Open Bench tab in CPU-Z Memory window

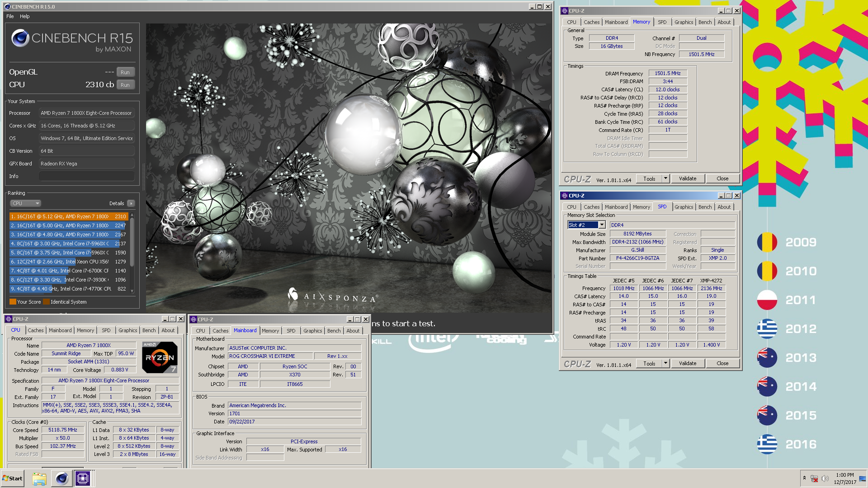point(705,22)
